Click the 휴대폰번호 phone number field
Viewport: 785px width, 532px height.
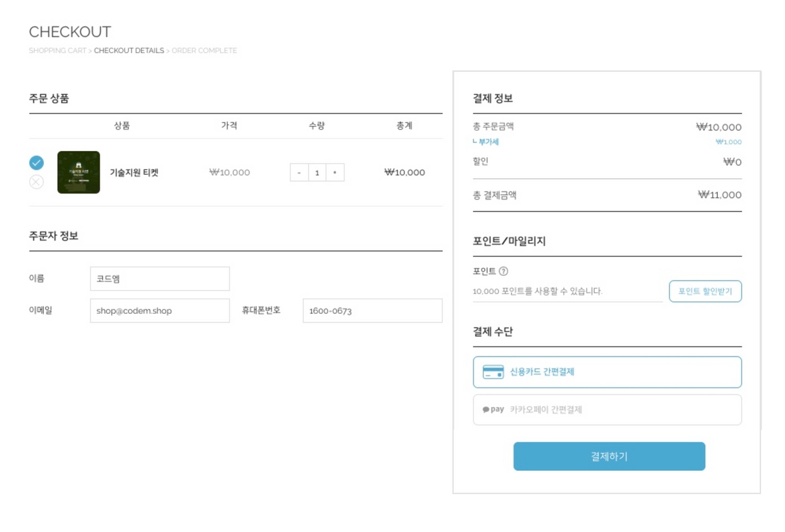[x=372, y=310]
